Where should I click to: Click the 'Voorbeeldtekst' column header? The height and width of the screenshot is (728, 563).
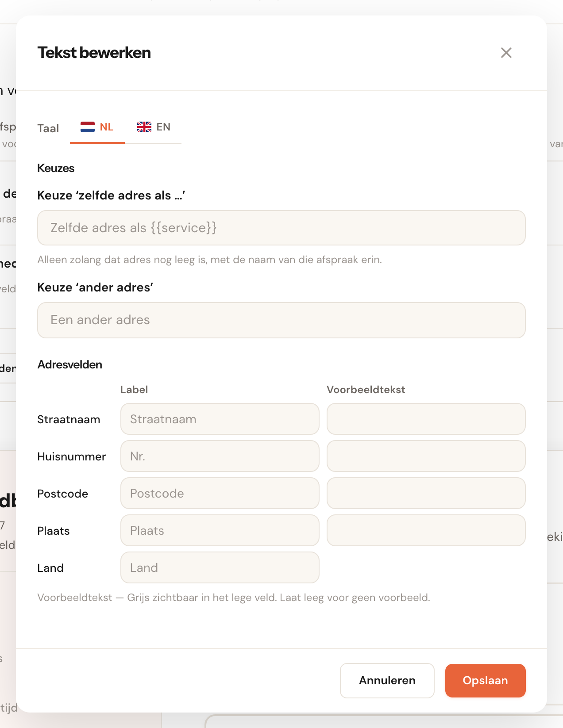point(366,390)
